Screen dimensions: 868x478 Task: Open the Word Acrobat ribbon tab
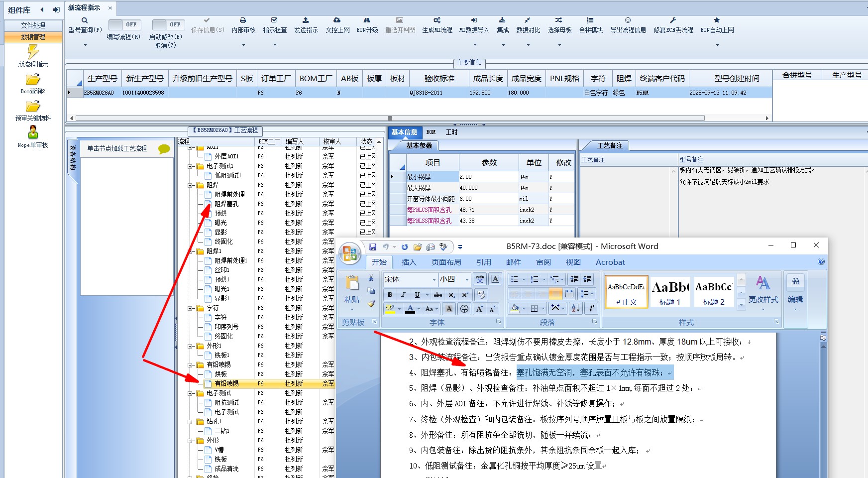[x=610, y=262]
